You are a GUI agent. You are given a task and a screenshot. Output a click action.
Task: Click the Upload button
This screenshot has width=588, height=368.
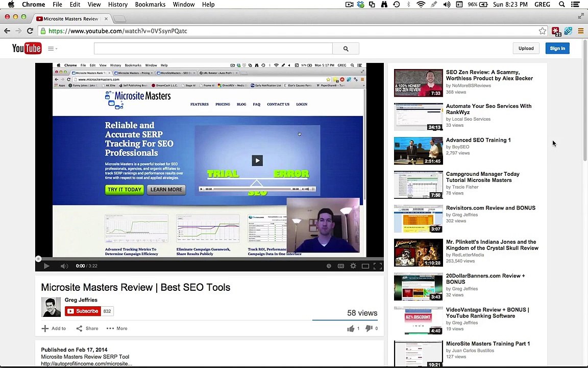point(526,48)
